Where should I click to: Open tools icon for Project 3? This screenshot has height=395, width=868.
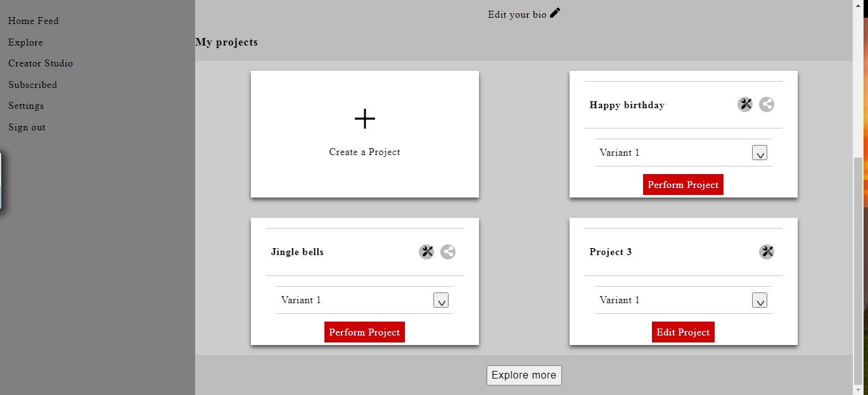pyautogui.click(x=767, y=252)
